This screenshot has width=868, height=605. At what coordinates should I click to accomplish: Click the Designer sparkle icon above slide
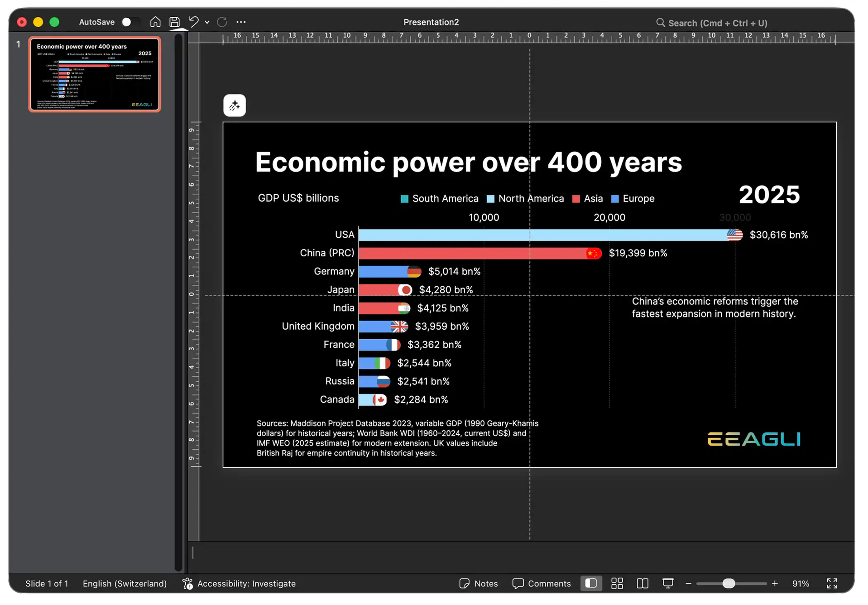click(235, 106)
